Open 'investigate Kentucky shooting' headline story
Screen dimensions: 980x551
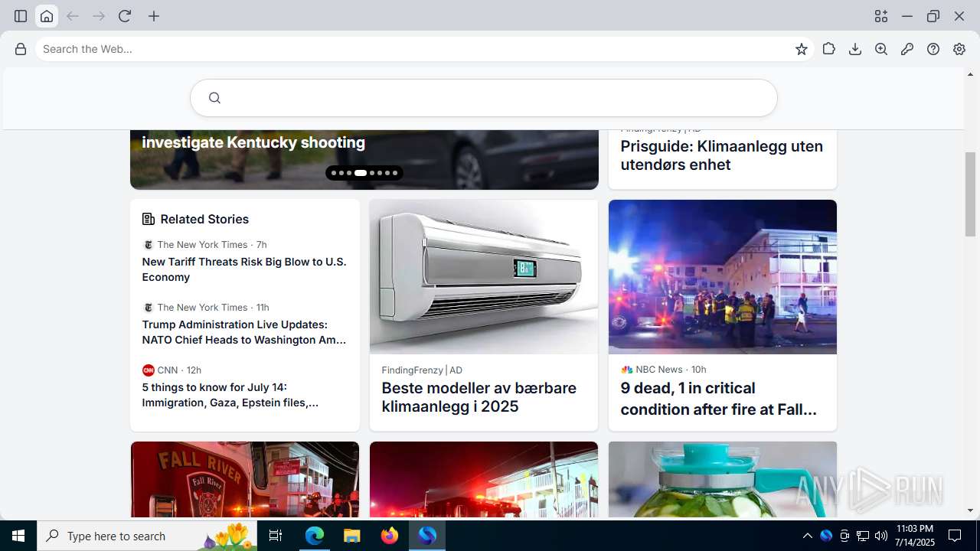[253, 142]
